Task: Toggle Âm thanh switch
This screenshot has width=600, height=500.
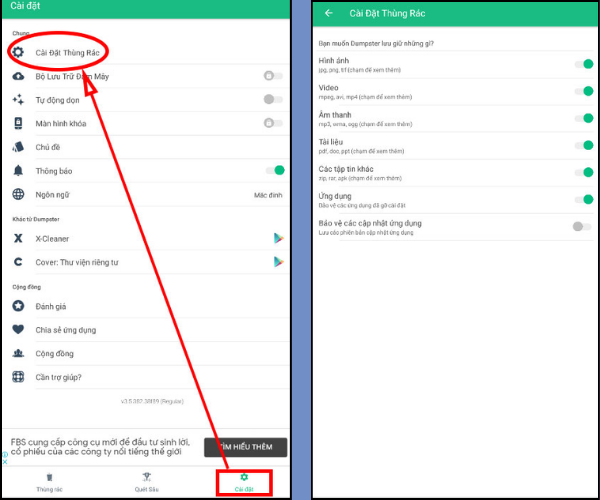Action: tap(584, 118)
